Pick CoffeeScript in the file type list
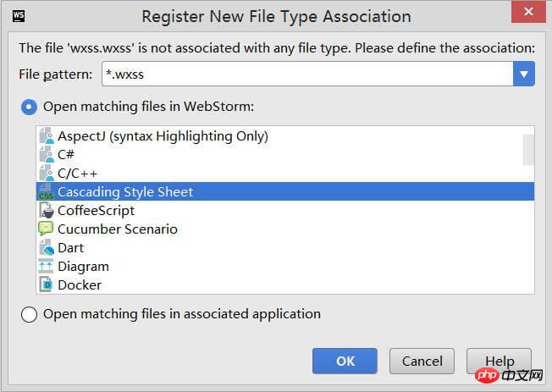The width and height of the screenshot is (552, 392). coord(96,211)
